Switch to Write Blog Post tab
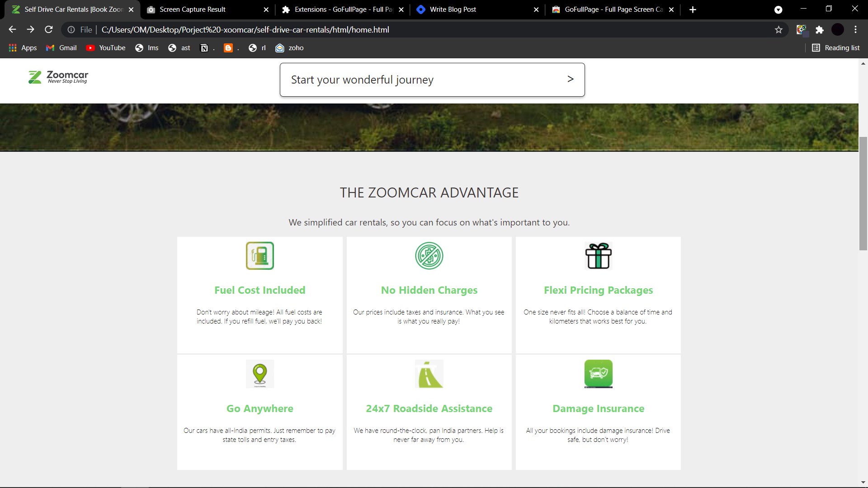This screenshot has height=488, width=868. point(453,9)
